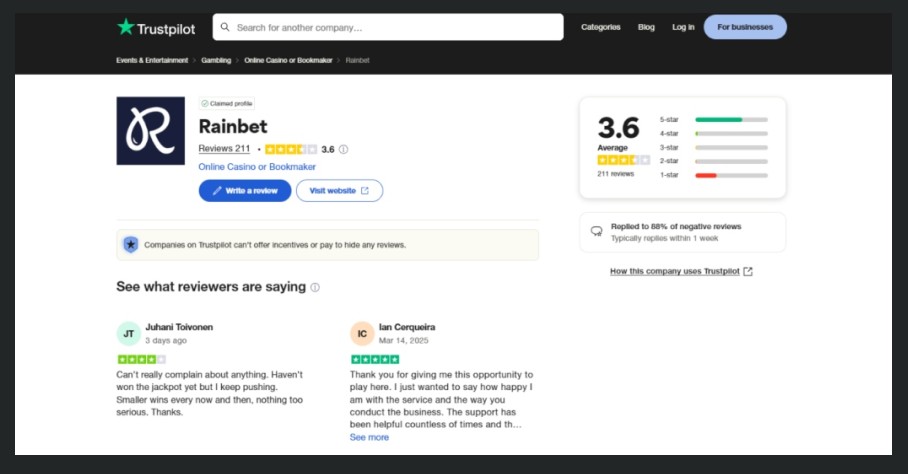This screenshot has height=474, width=908.
Task: Click the Rainbet company logo
Action: pos(151,131)
